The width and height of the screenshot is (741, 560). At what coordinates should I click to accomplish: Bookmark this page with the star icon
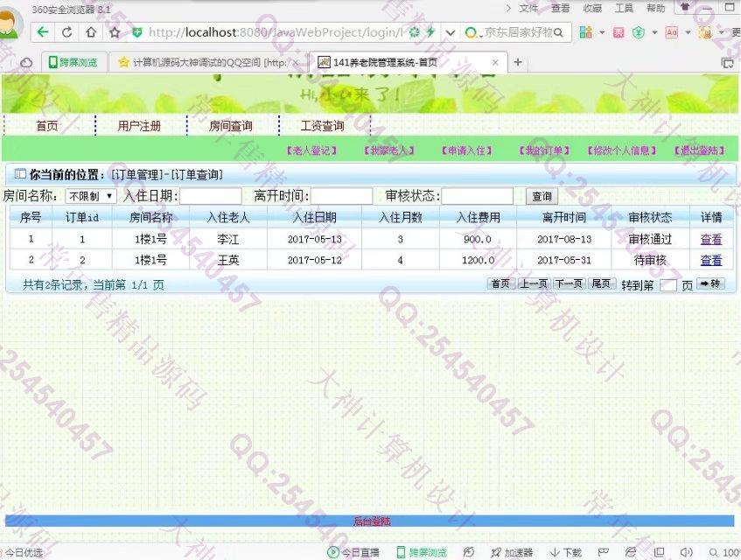(115, 32)
